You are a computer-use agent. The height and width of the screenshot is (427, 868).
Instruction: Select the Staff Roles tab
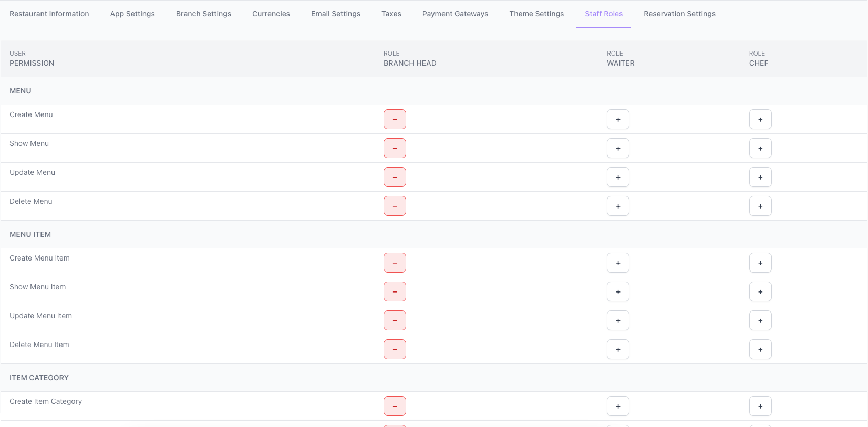point(604,14)
